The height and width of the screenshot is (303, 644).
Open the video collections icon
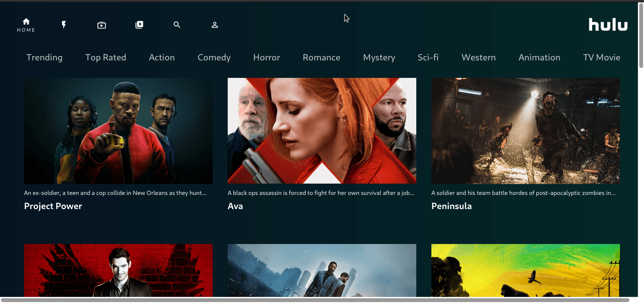(x=139, y=25)
